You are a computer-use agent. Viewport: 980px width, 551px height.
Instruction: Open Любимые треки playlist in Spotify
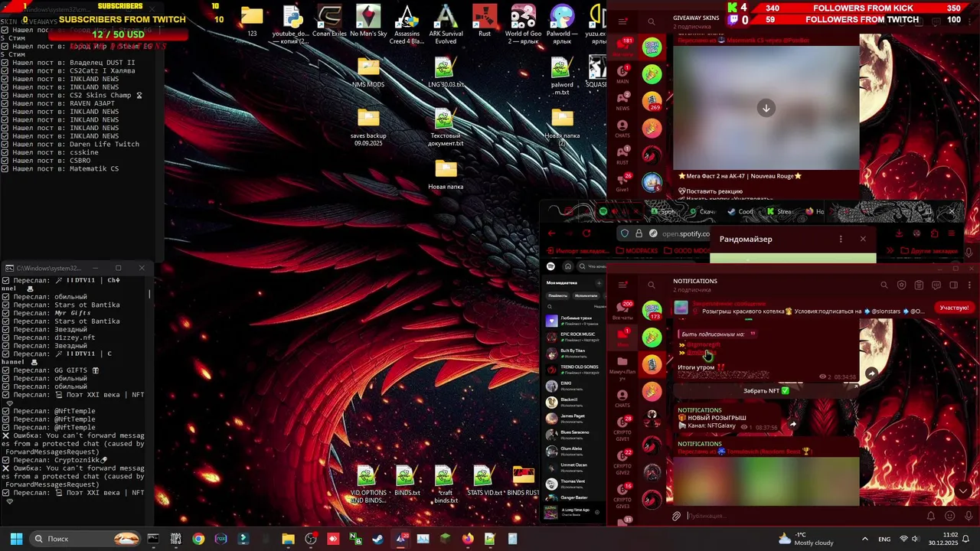click(576, 321)
